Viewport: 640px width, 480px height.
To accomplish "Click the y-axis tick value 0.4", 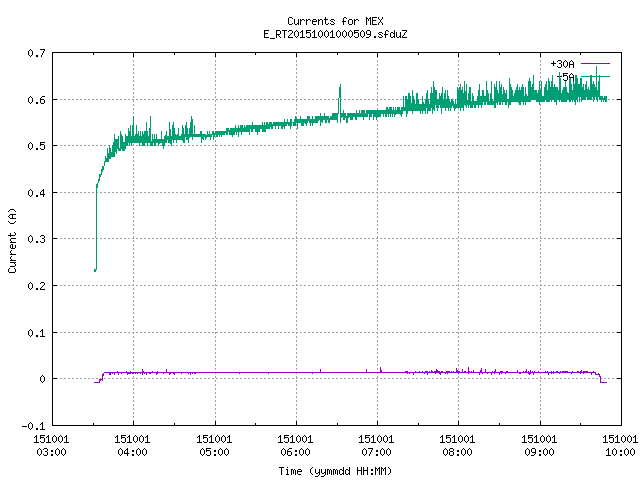I will coord(36,193).
